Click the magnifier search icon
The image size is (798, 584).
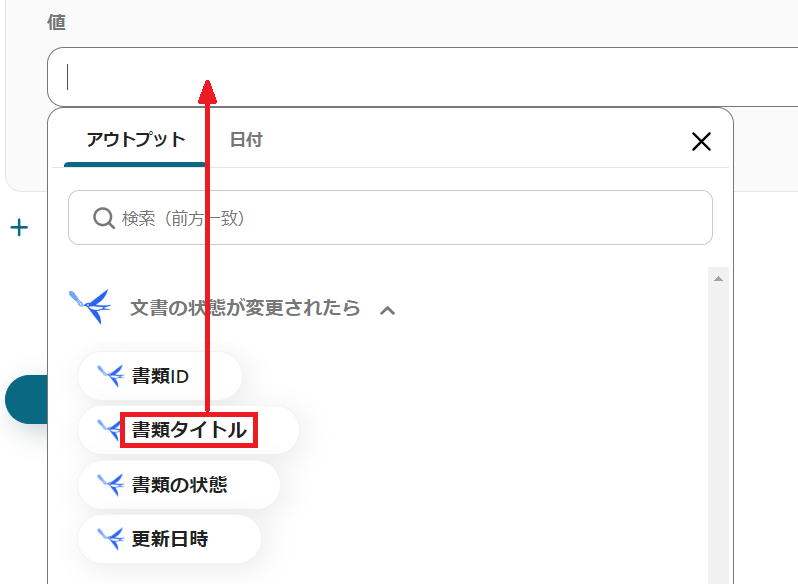point(104,218)
